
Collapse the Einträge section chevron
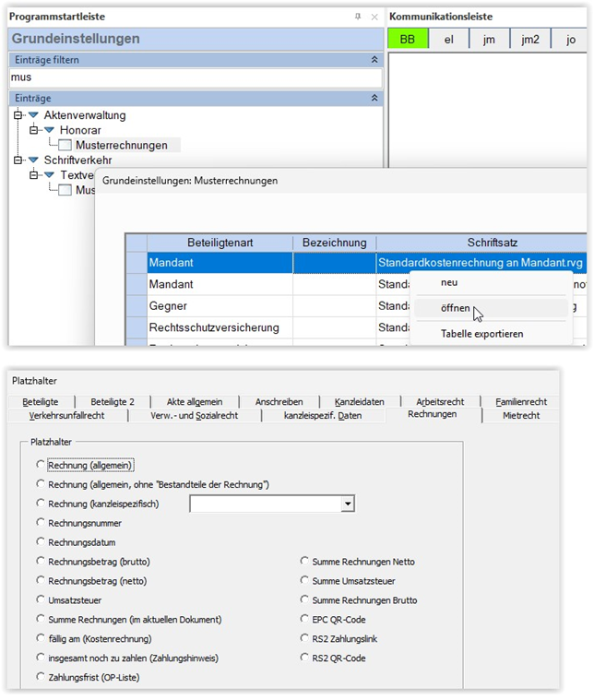(374, 98)
